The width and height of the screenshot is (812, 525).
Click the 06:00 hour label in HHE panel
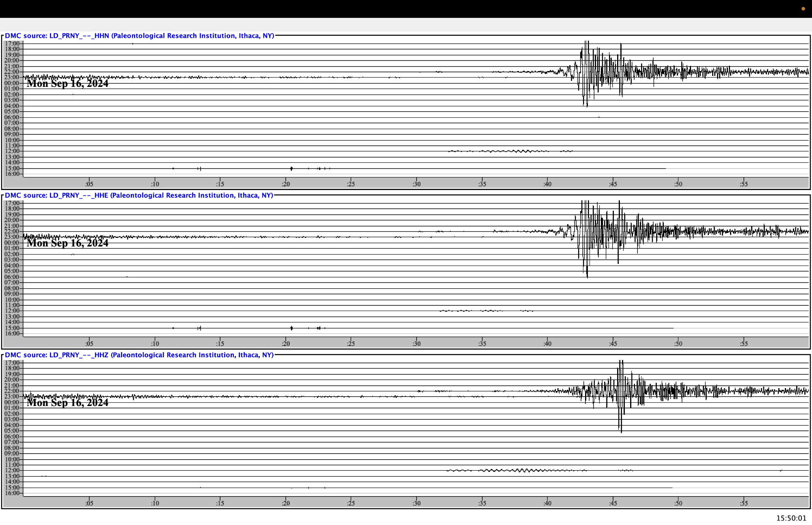pyautogui.click(x=12, y=277)
